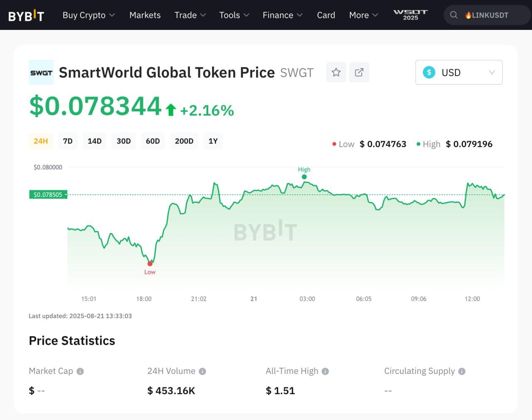Click the Last updated timestamp text

point(80,316)
